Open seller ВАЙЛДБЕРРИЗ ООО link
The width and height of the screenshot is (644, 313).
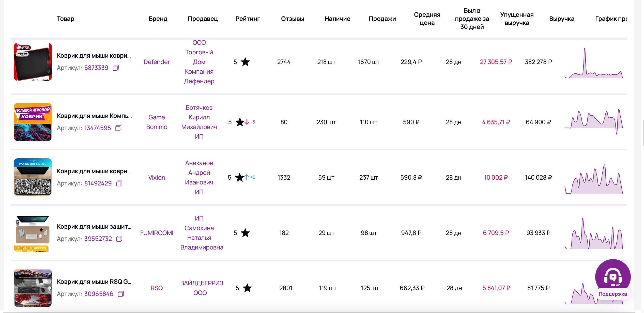pos(201,288)
